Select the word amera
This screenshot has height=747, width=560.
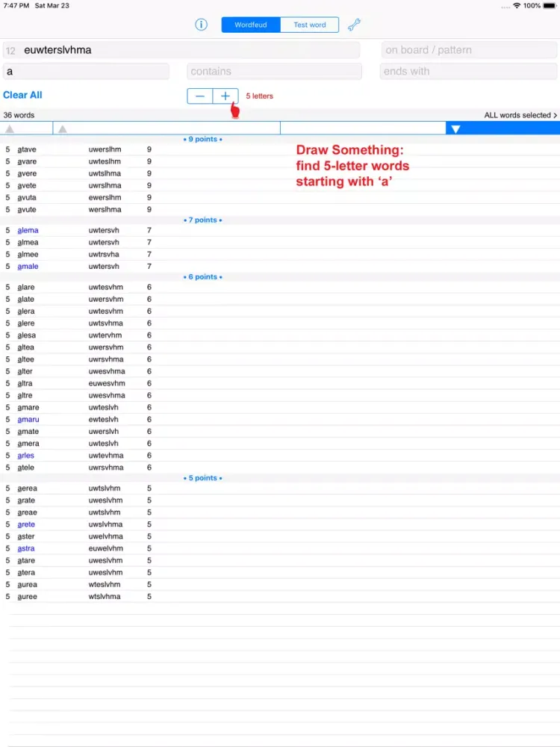pyautogui.click(x=28, y=444)
